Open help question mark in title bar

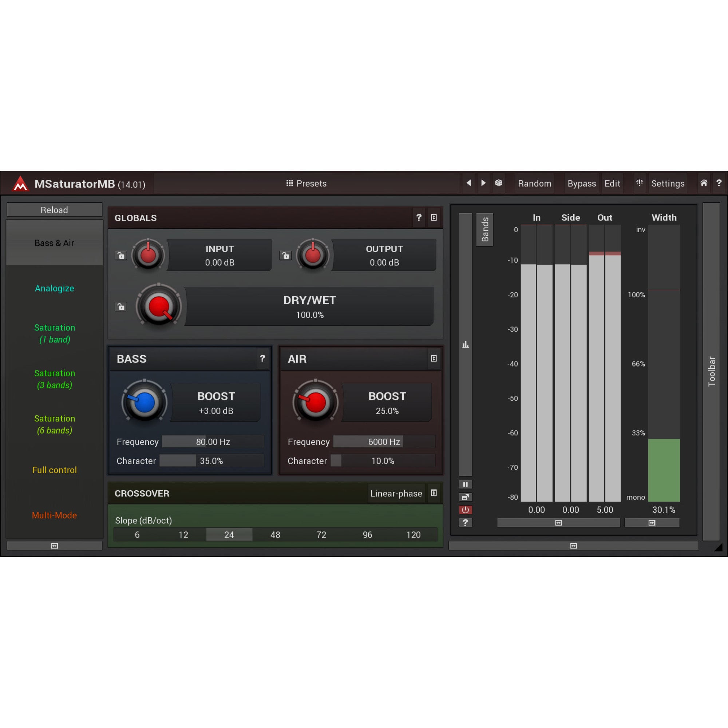719,183
